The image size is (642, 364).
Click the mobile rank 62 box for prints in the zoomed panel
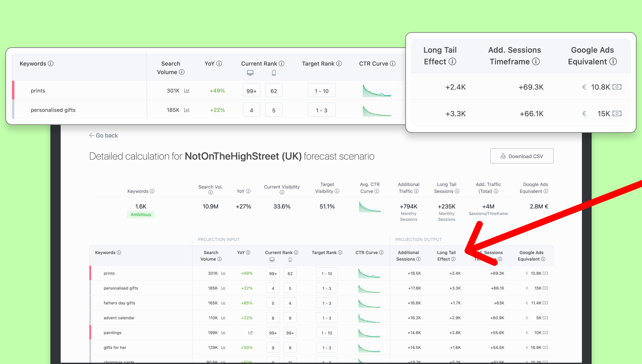(274, 90)
